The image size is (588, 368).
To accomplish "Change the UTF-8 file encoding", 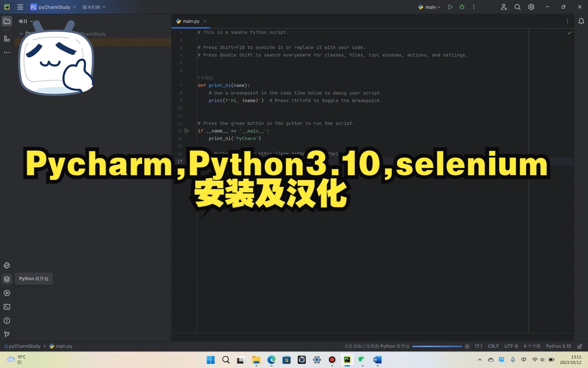I will click(x=511, y=346).
